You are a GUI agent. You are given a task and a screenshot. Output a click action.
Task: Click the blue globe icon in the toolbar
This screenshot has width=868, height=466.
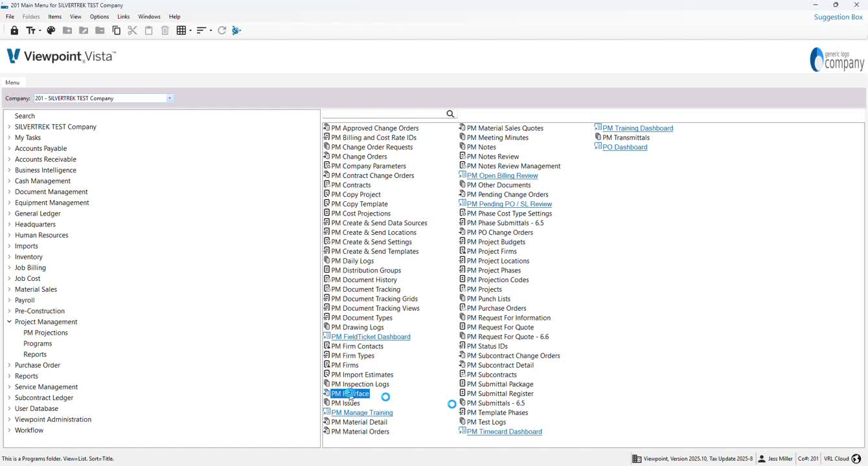coord(236,30)
